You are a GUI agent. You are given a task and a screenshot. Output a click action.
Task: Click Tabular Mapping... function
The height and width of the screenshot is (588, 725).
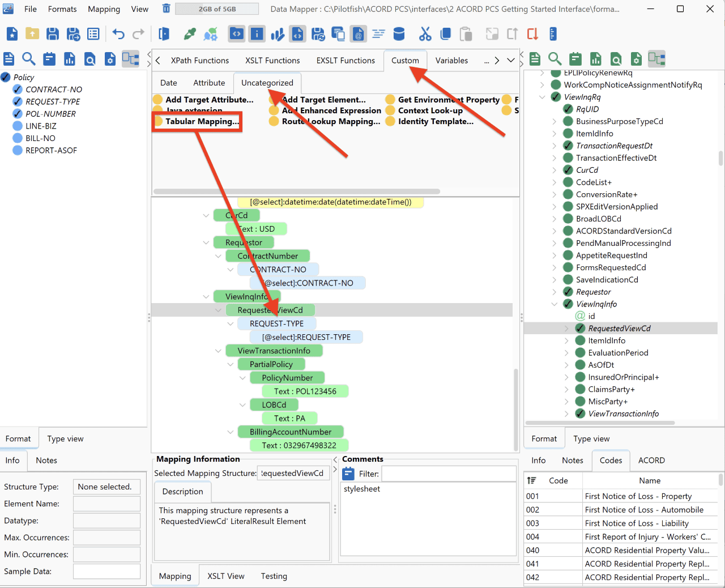point(197,121)
